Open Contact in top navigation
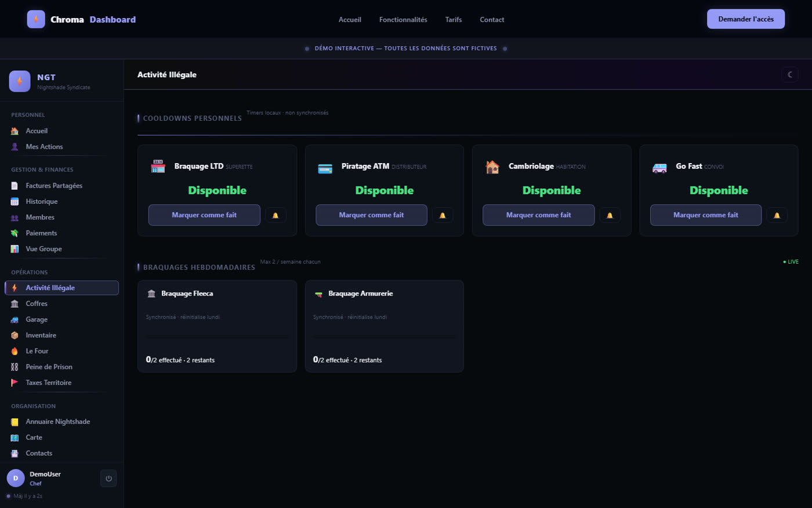This screenshot has height=508, width=812. 492,20
